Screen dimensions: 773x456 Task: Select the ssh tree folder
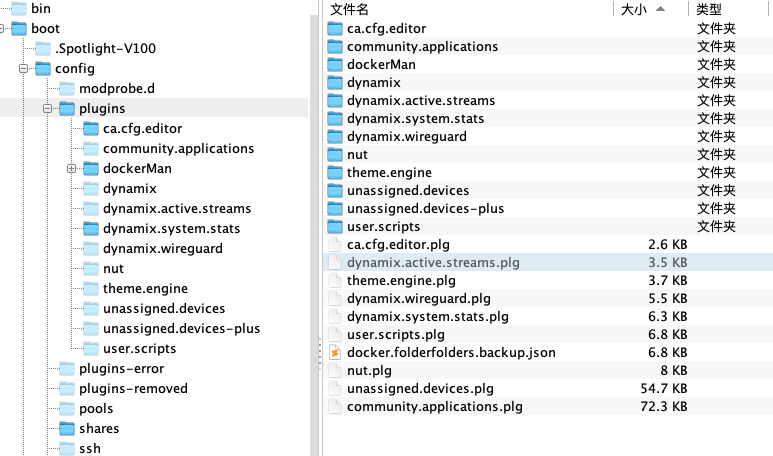(x=90, y=449)
